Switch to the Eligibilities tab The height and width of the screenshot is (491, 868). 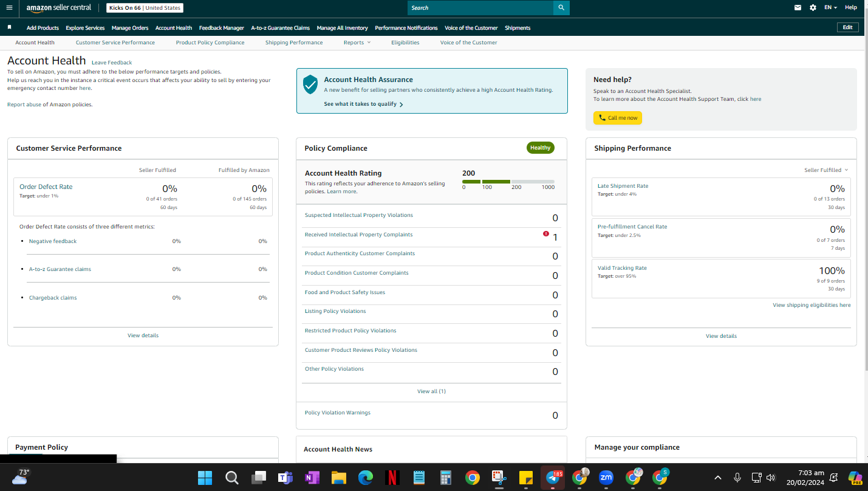pos(405,43)
